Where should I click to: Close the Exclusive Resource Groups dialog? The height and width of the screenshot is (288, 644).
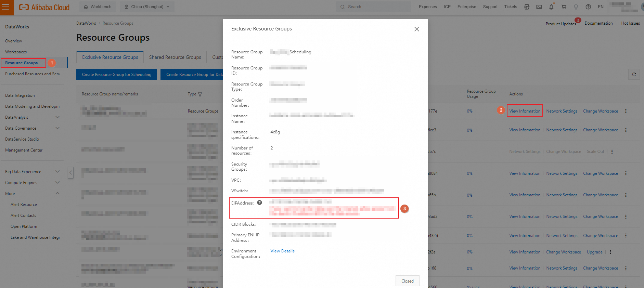[x=416, y=29]
